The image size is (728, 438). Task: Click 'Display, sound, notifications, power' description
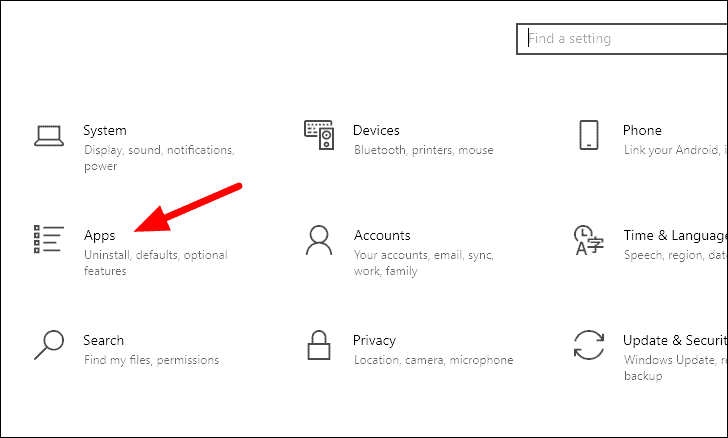159,158
